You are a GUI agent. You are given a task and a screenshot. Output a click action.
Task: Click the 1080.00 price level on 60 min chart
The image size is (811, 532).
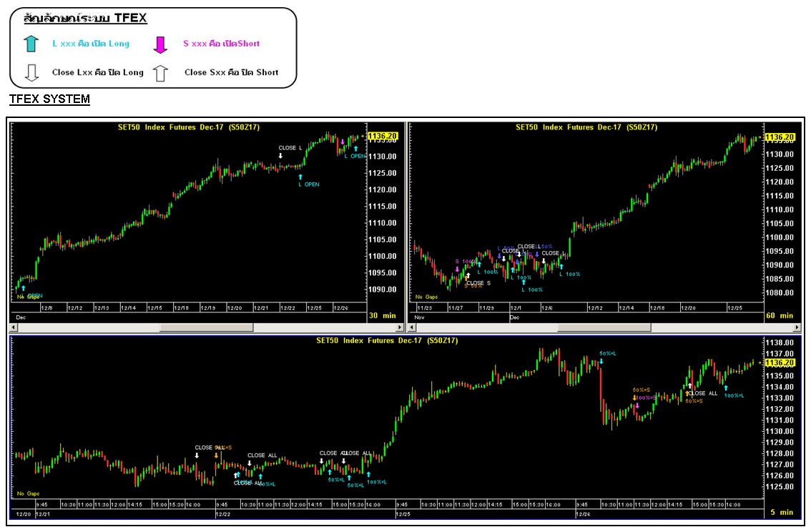click(x=780, y=292)
